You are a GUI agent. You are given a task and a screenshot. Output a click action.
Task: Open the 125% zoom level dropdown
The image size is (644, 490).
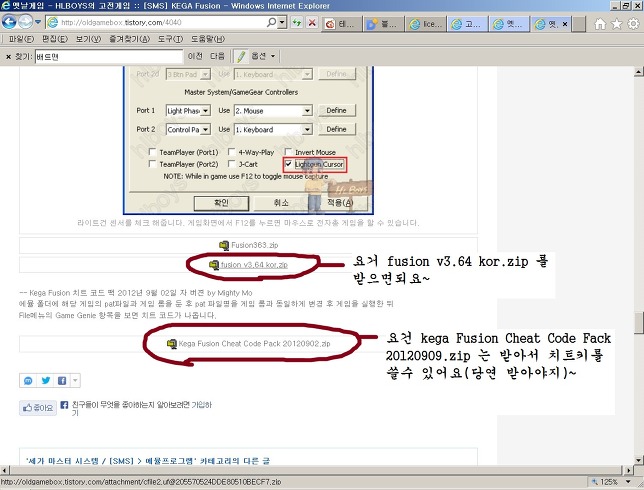[628, 482]
